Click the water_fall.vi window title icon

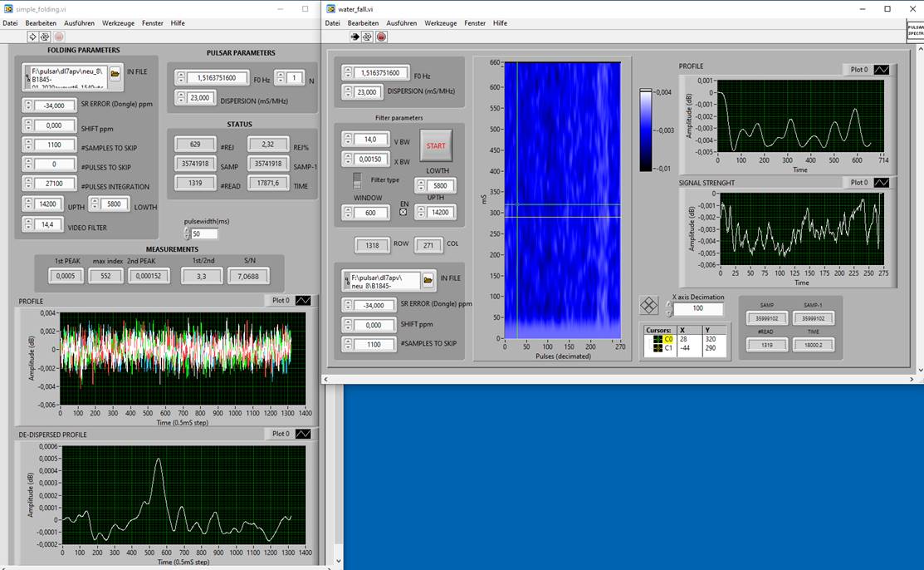[330, 9]
